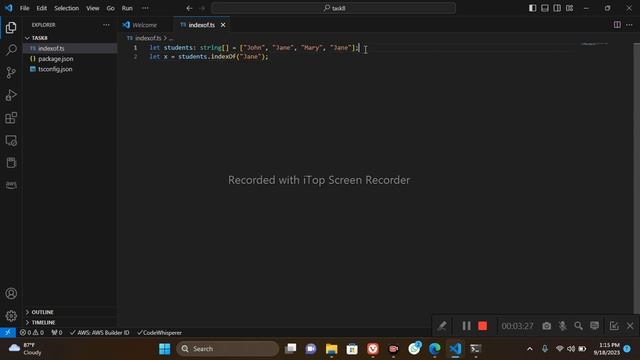Open the Windows Start menu

pos(164,349)
